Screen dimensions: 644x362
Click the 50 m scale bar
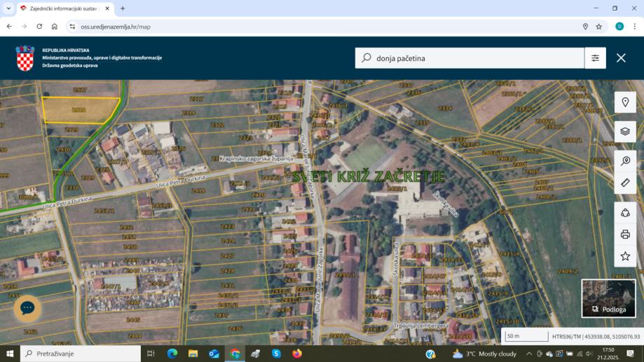[x=526, y=336]
